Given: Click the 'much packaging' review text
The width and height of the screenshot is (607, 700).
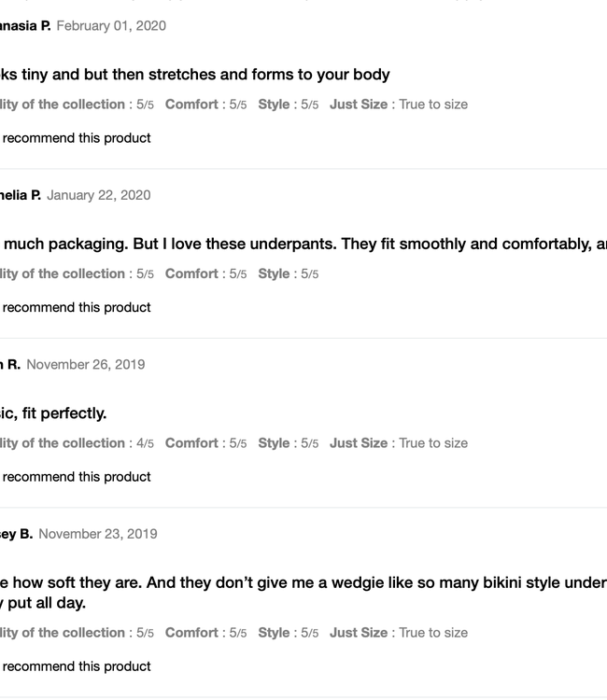Looking at the screenshot, I should click(299, 245).
